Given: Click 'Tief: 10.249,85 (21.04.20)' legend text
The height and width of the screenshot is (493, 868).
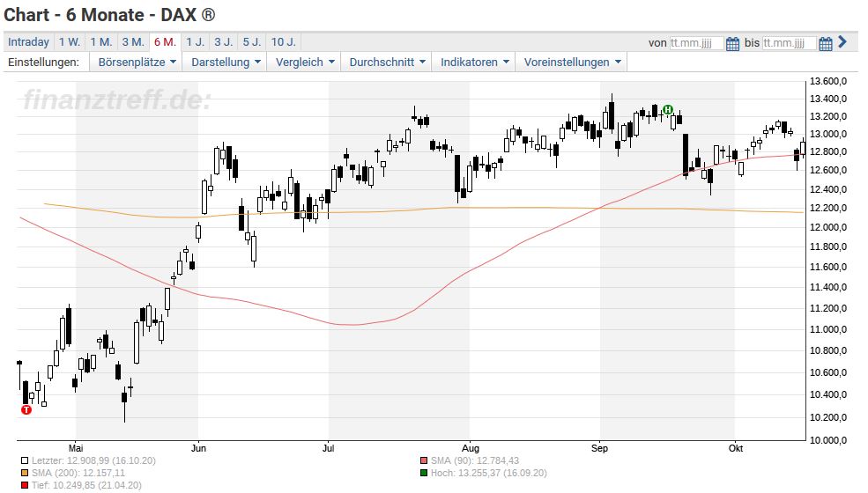Looking at the screenshot, I should [x=86, y=485].
